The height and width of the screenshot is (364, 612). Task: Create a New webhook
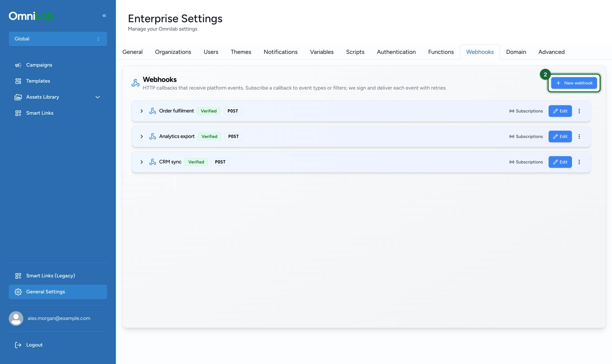[x=574, y=83]
